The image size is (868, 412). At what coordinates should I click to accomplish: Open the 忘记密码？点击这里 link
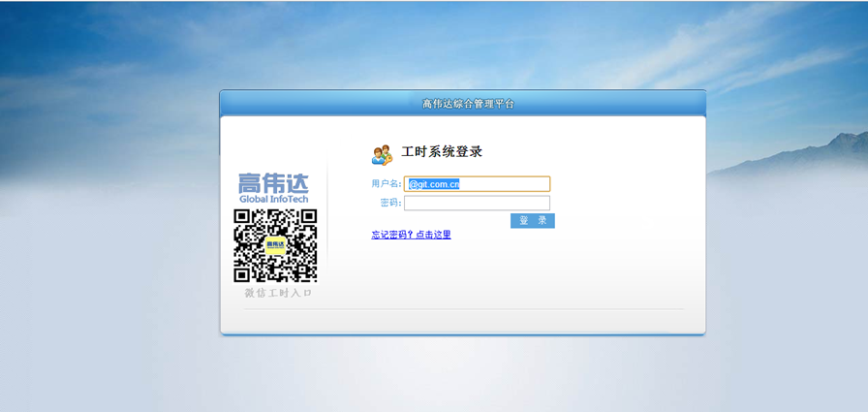pos(411,235)
